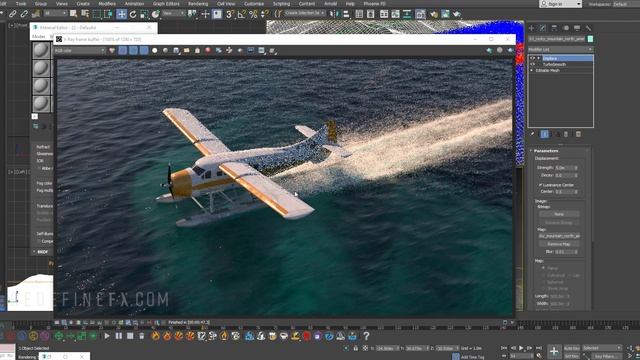The width and height of the screenshot is (640, 360).
Task: Click the Phoenix FD pause simulation button
Action: click(x=118, y=336)
